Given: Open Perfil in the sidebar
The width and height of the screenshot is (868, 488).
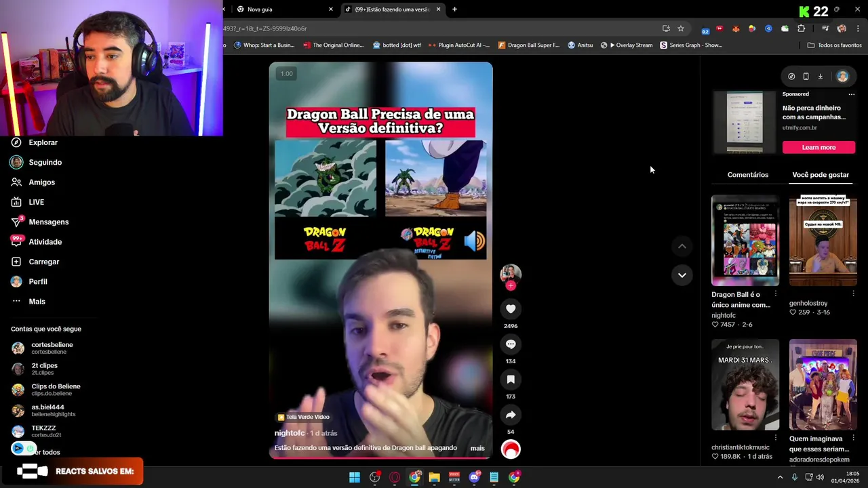Looking at the screenshot, I should click(37, 281).
